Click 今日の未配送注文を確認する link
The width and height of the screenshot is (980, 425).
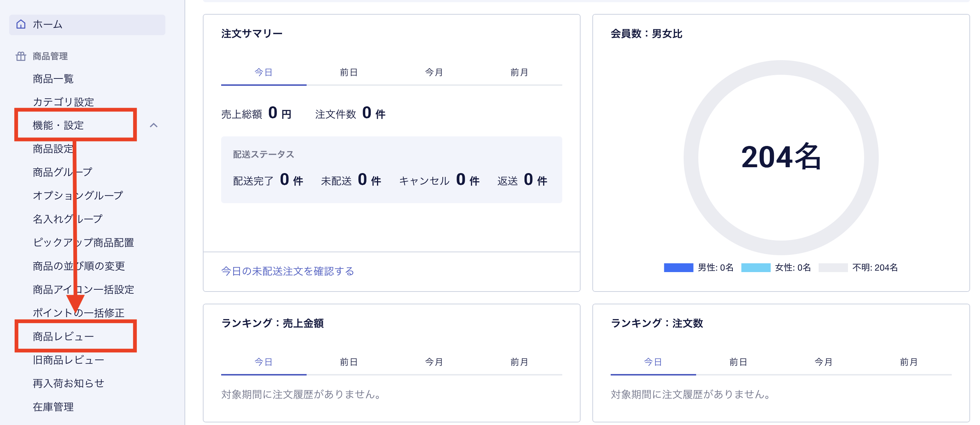[x=288, y=271]
